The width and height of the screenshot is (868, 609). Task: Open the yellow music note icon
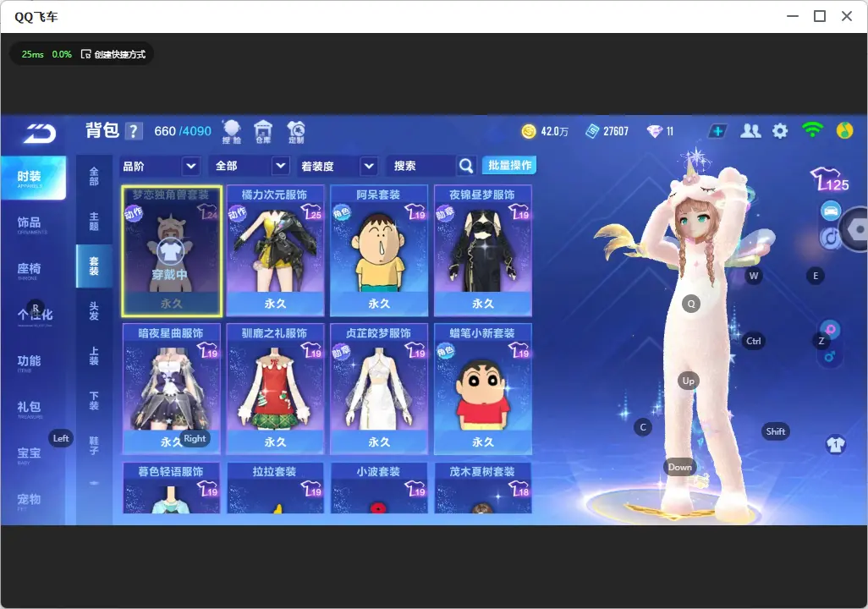[844, 130]
